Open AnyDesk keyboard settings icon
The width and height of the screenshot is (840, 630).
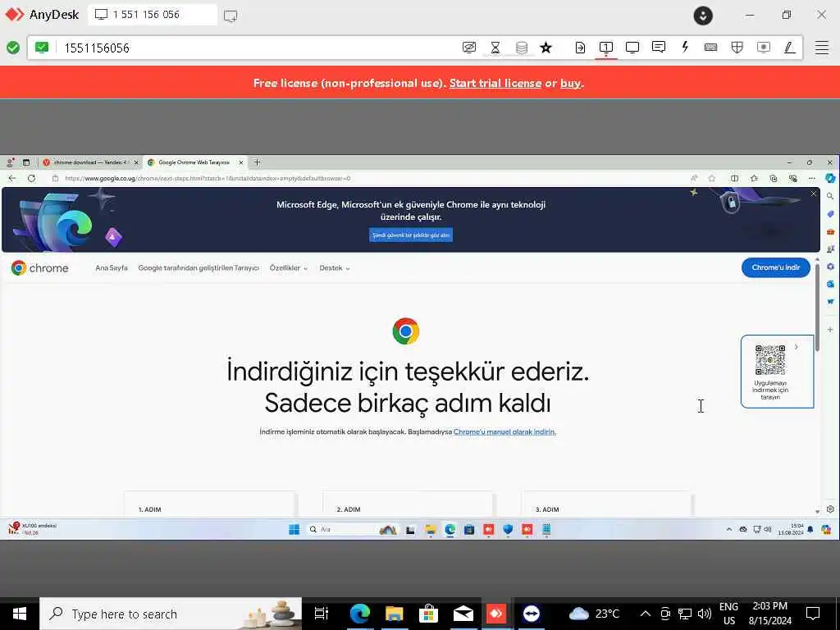pos(711,47)
